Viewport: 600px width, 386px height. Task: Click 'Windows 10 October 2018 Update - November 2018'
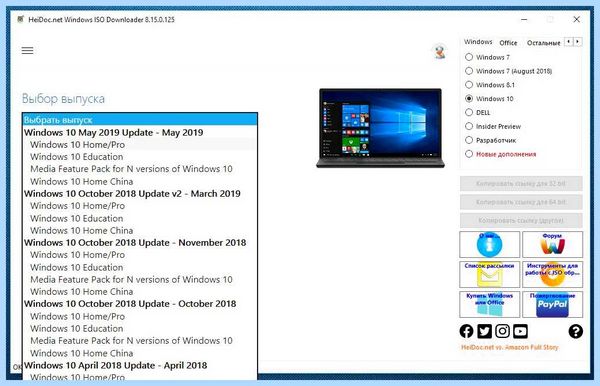pos(140,243)
